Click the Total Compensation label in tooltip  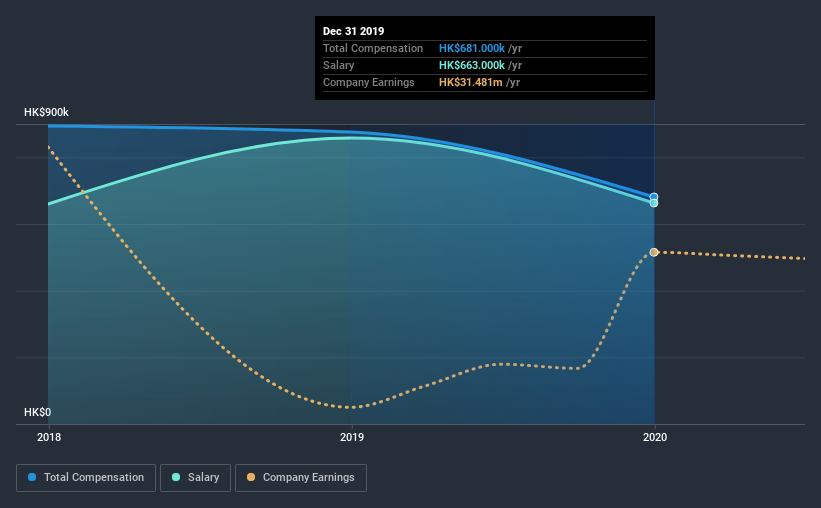click(373, 48)
